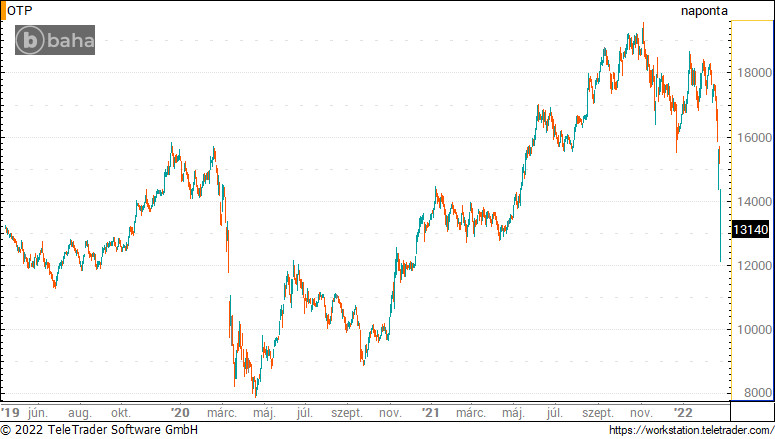The width and height of the screenshot is (775, 439).
Task: Click the baha logo watermark
Action: coord(55,40)
